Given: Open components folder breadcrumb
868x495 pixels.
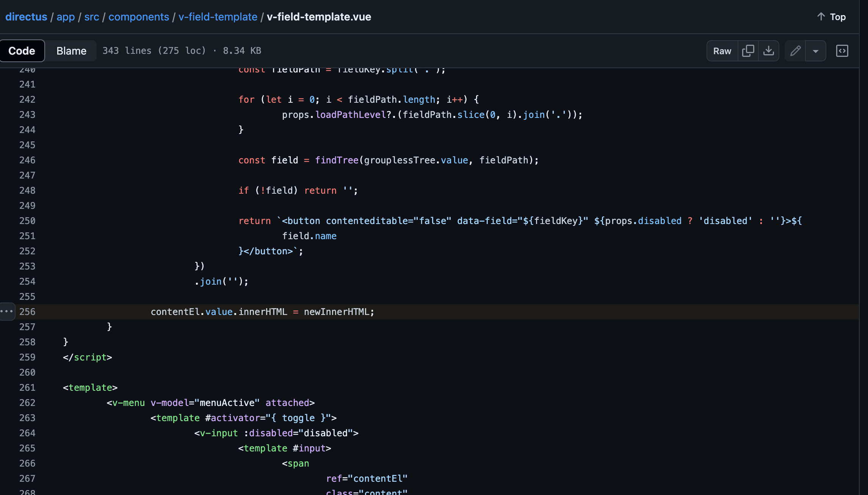Looking at the screenshot, I should click(x=139, y=17).
